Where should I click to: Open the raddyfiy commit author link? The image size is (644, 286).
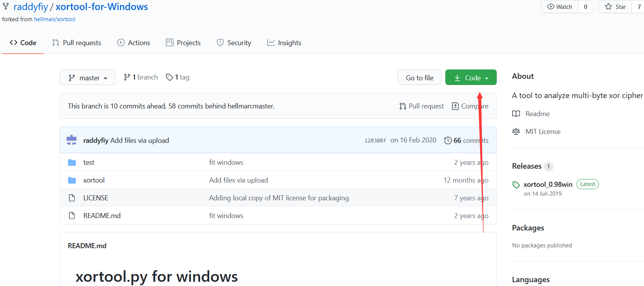pyautogui.click(x=95, y=140)
